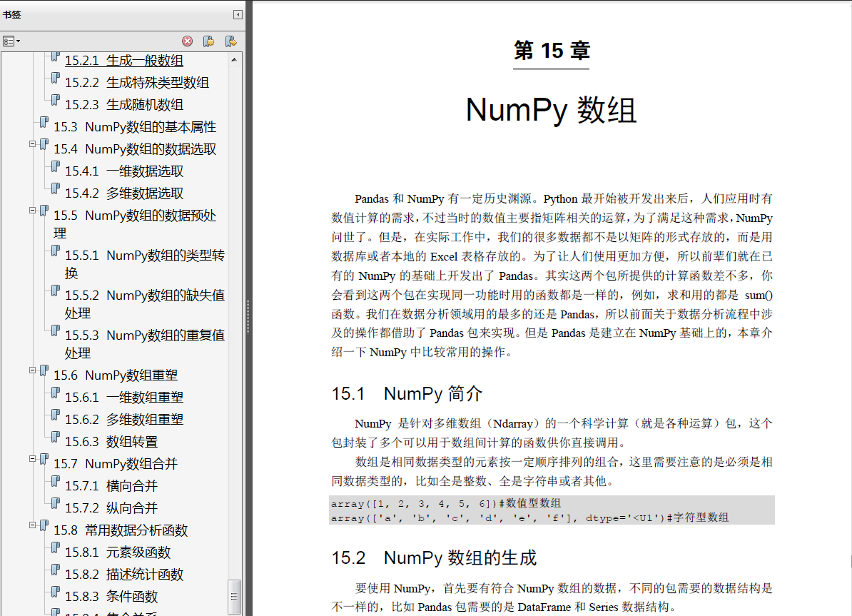Click the bookmark icon beside 15.7.1 横向合并
The width and height of the screenshot is (852, 616).
coord(56,482)
